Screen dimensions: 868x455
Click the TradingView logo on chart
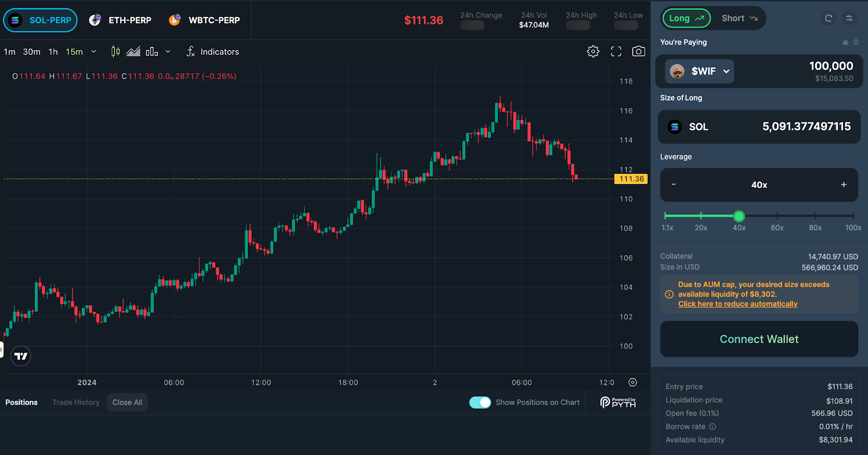coord(21,356)
